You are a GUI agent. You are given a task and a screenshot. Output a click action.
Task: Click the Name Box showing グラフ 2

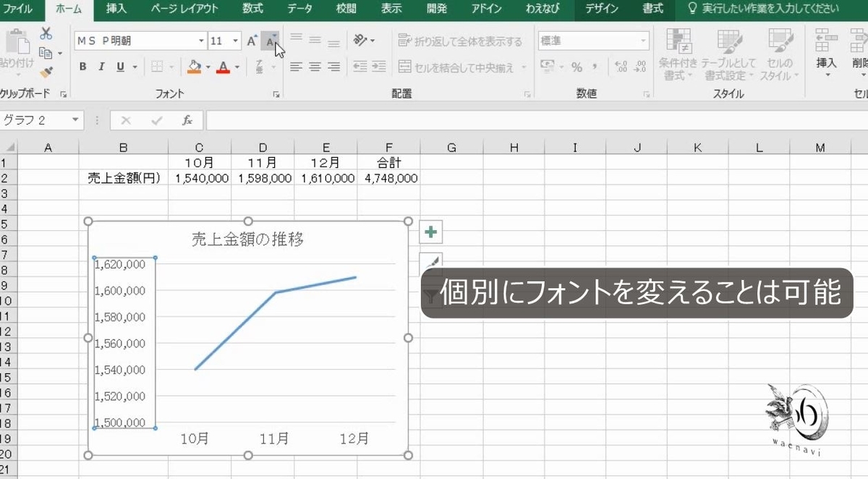point(40,121)
